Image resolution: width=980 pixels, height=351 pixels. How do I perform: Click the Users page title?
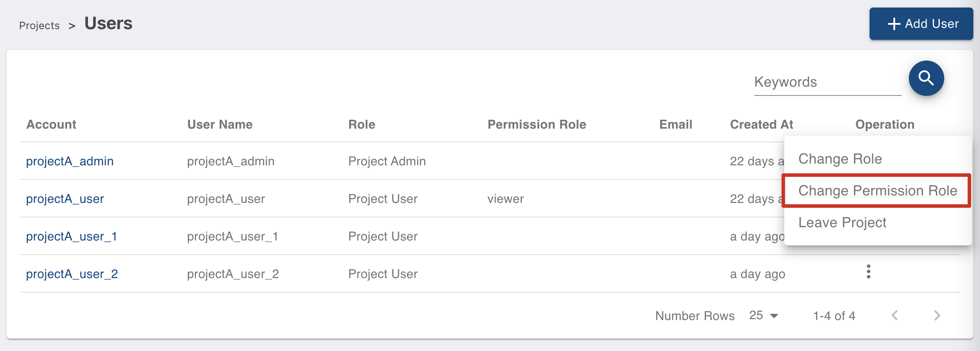[108, 23]
